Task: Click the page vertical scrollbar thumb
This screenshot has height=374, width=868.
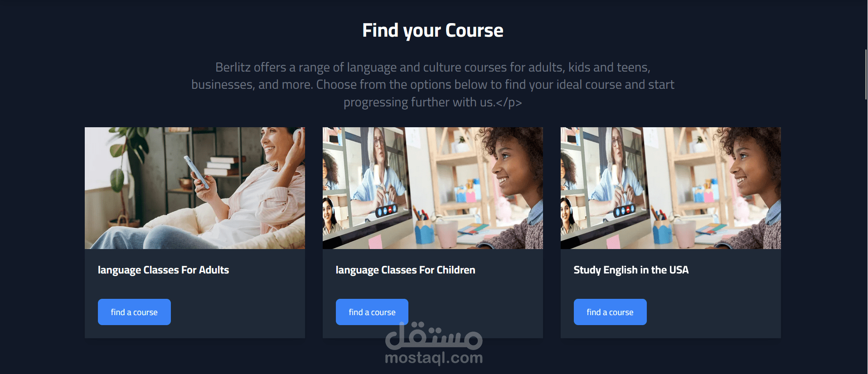Action: click(866, 75)
